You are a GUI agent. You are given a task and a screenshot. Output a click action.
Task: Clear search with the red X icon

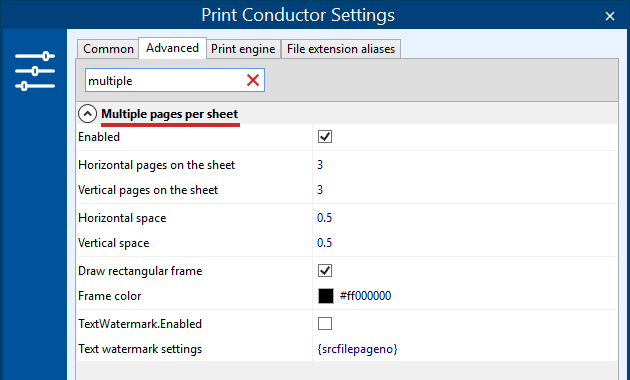click(253, 80)
